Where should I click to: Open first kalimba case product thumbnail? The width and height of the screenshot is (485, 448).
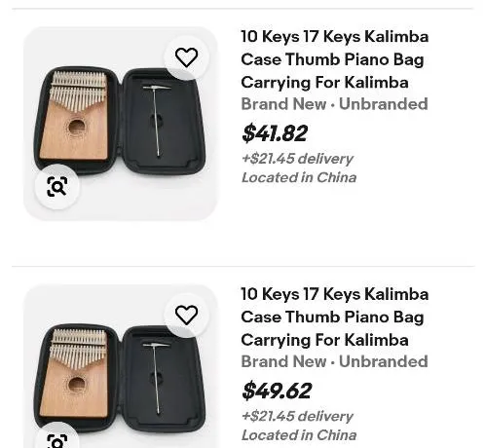[x=120, y=124]
